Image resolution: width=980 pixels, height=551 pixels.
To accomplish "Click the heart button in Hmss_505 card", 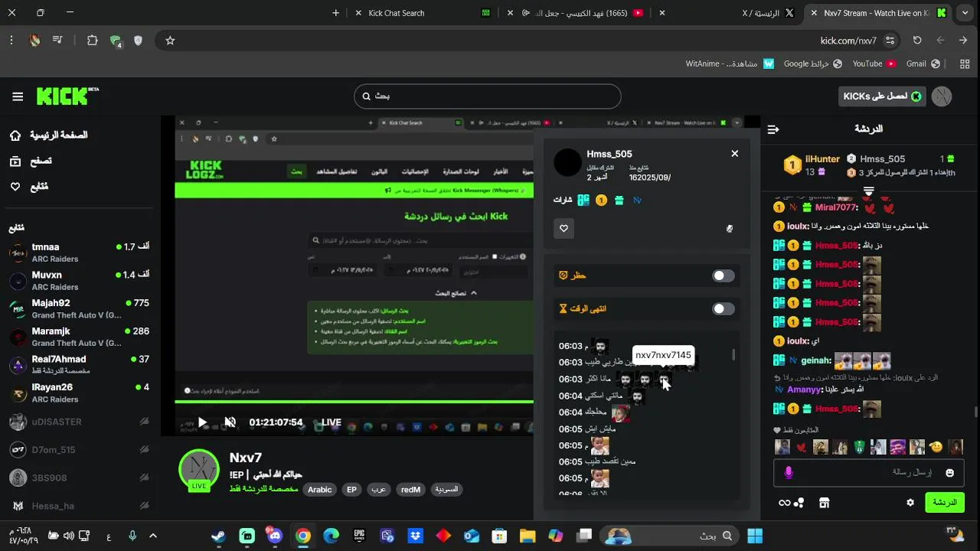I will click(564, 228).
